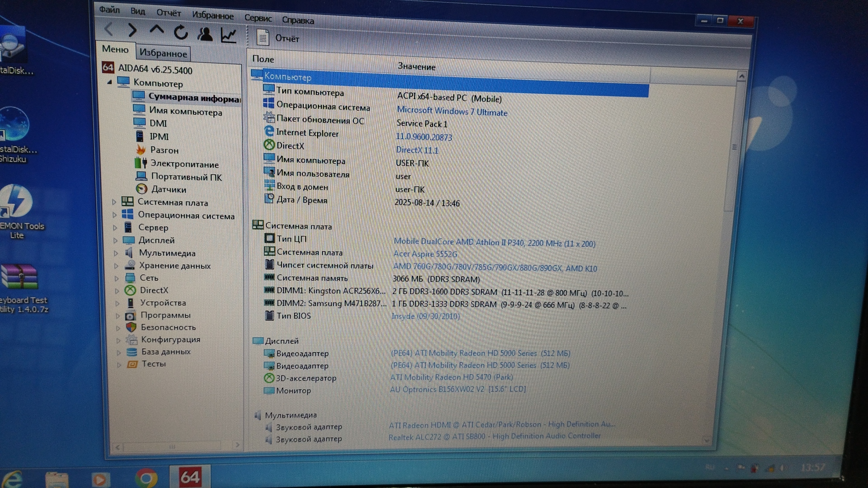
Task: Open the user manager toolbar icon
Action: [205, 34]
